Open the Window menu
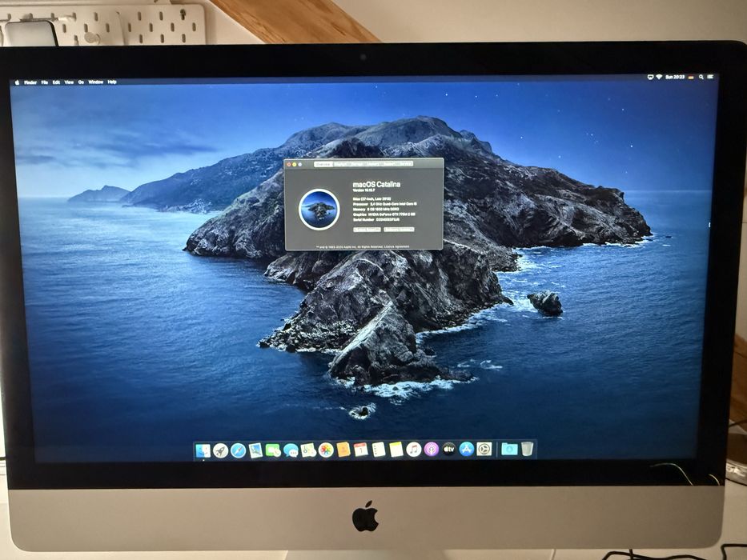Image resolution: width=747 pixels, height=560 pixels. pos(96,82)
